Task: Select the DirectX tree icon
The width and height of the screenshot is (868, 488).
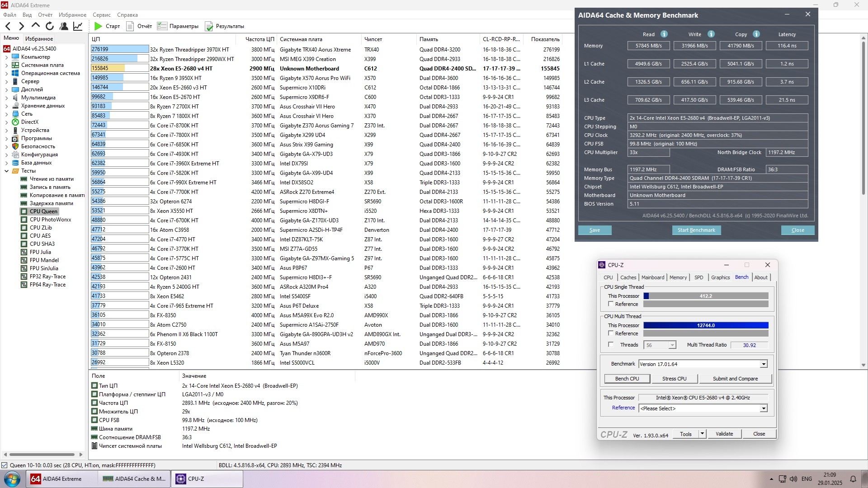Action: click(16, 122)
